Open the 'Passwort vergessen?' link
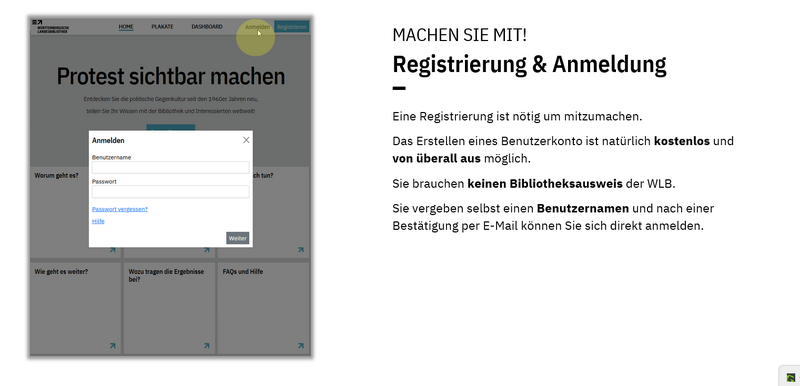800x386 pixels. click(x=120, y=209)
